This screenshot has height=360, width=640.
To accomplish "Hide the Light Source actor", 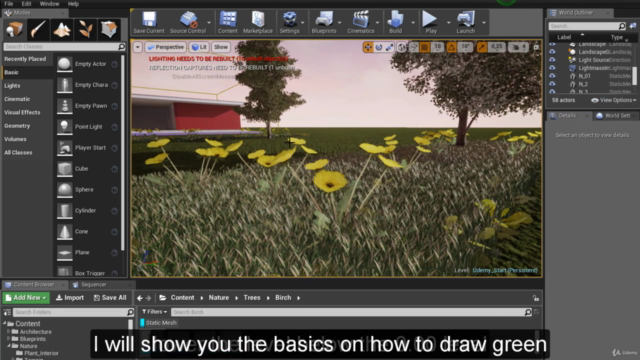I will point(552,60).
